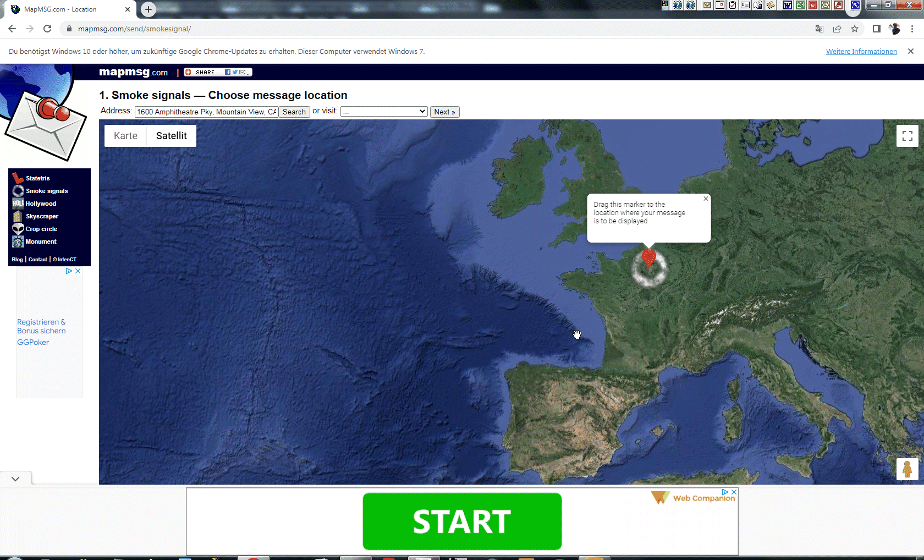
Task: Click the GGPoker ad text
Action: coord(33,342)
